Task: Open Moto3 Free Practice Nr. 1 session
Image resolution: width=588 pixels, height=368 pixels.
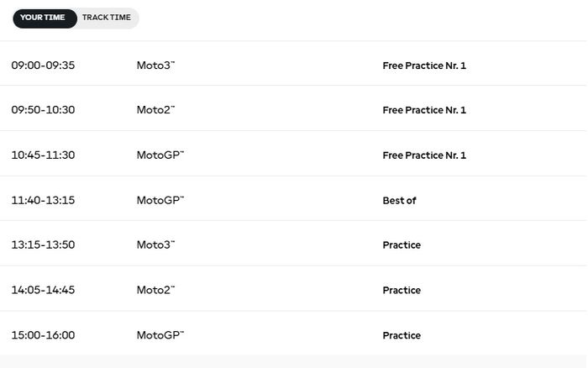Action: [x=423, y=65]
